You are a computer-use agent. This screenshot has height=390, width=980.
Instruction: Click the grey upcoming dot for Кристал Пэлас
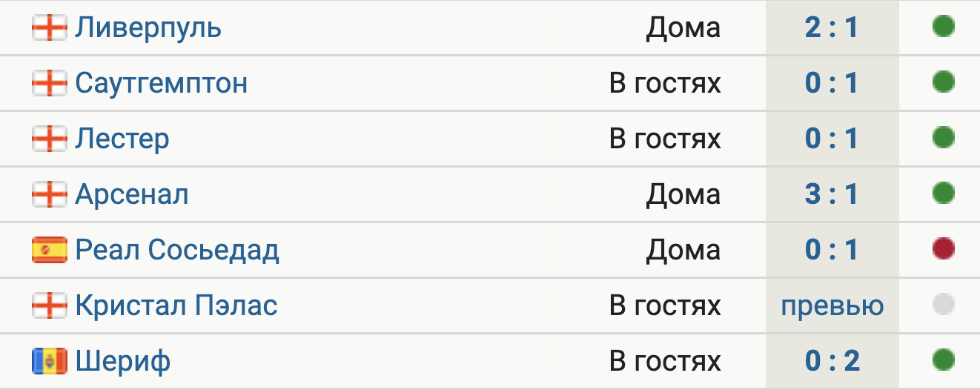(x=943, y=304)
